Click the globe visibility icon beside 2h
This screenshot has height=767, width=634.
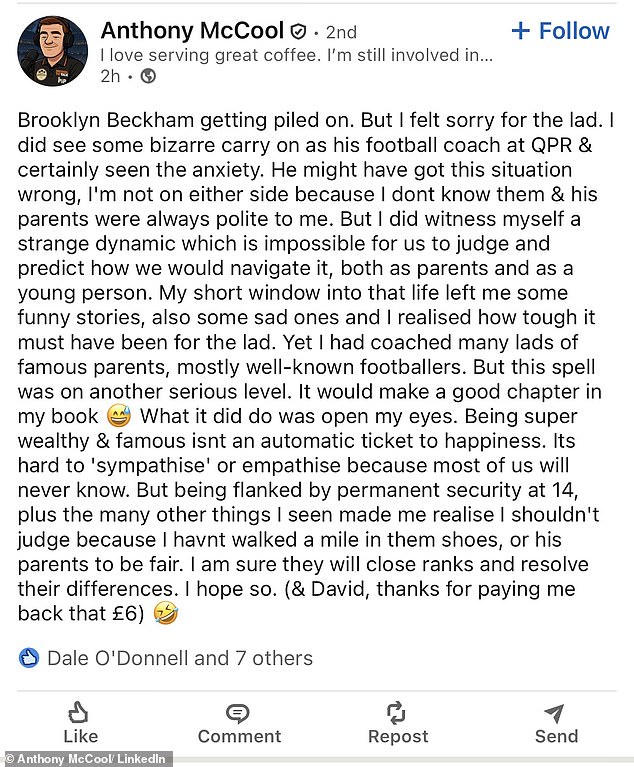point(148,76)
